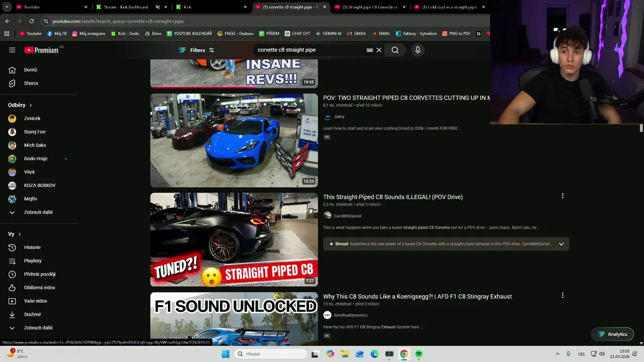
Task: Open more options for Straight-Piped C8 Sounds ILLEGAL
Action: (562, 196)
